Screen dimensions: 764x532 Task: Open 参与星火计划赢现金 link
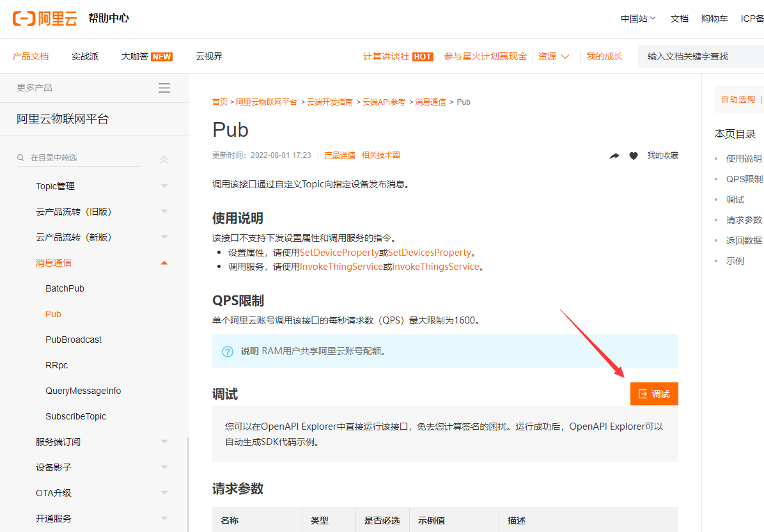[x=485, y=56]
